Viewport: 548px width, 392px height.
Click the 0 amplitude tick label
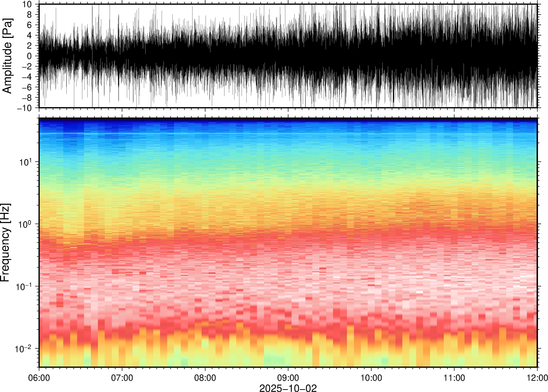[x=30, y=56]
